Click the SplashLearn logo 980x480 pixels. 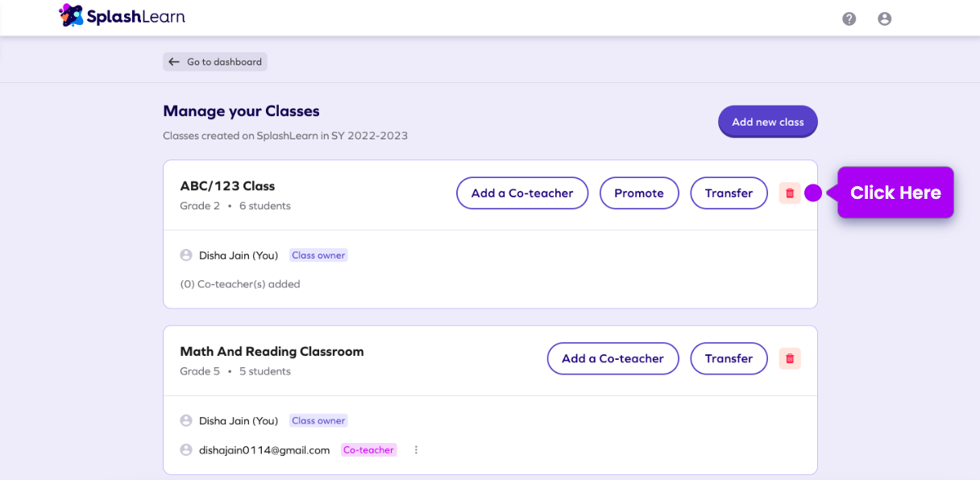click(122, 16)
